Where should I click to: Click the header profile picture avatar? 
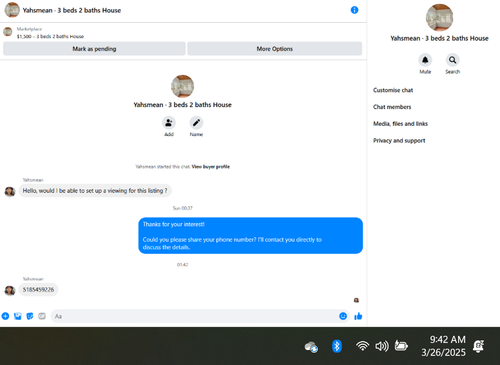click(x=12, y=10)
